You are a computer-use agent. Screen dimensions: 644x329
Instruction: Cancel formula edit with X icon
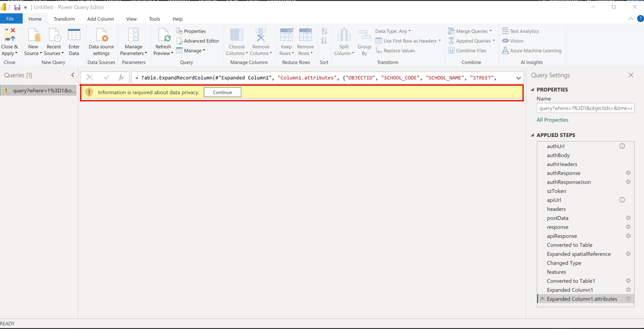(x=89, y=78)
